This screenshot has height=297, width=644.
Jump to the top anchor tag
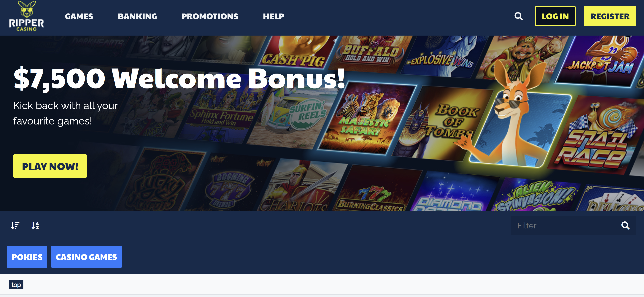pyautogui.click(x=16, y=285)
